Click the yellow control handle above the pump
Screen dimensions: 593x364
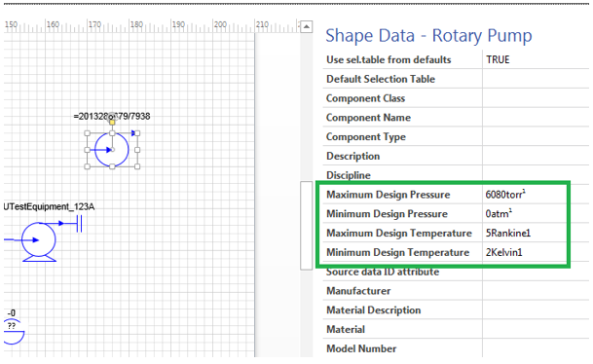coord(112,122)
